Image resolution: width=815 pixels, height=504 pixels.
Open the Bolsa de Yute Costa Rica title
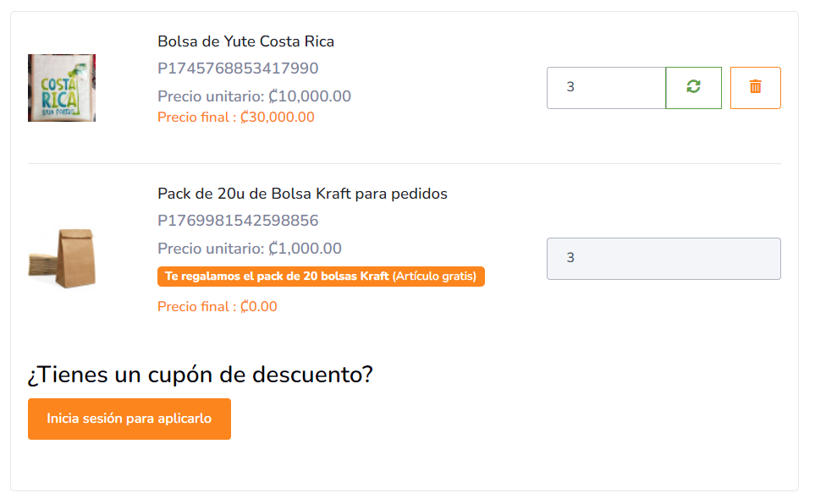tap(245, 41)
